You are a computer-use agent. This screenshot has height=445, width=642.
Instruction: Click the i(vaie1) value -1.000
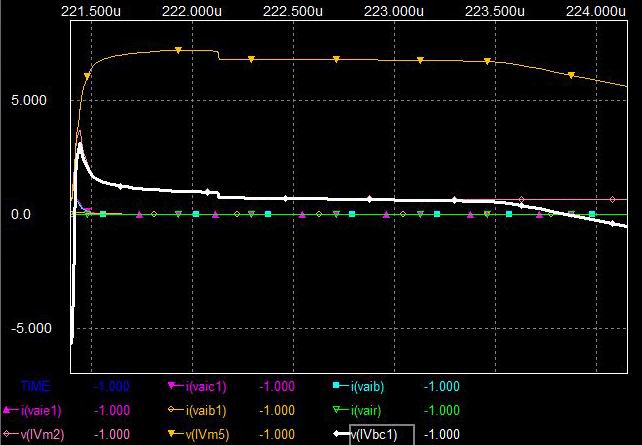pyautogui.click(x=112, y=411)
